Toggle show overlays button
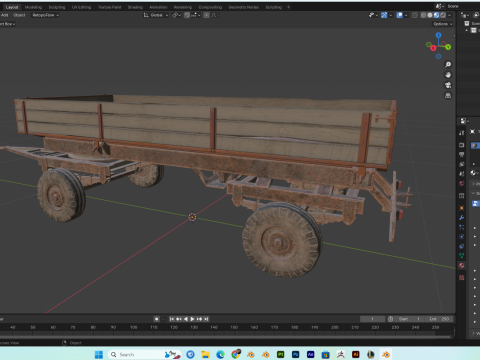The height and width of the screenshot is (360, 480). tap(399, 15)
